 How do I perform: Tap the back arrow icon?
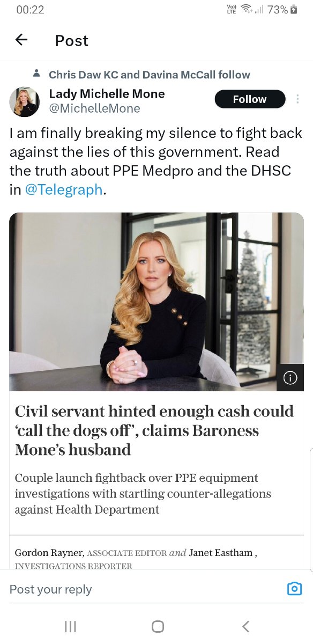21,40
